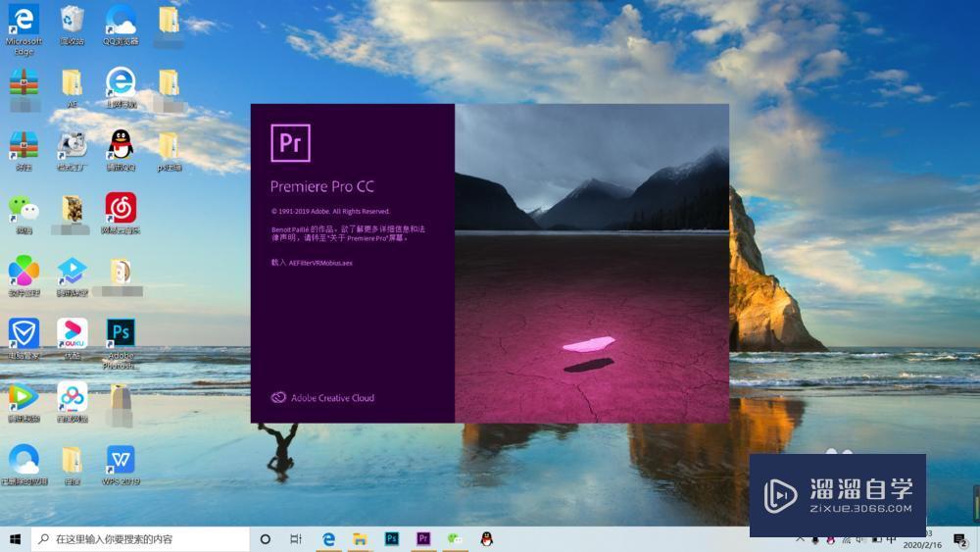Open Microsoft Edge desktop shortcut
The image size is (980, 552).
point(24,21)
